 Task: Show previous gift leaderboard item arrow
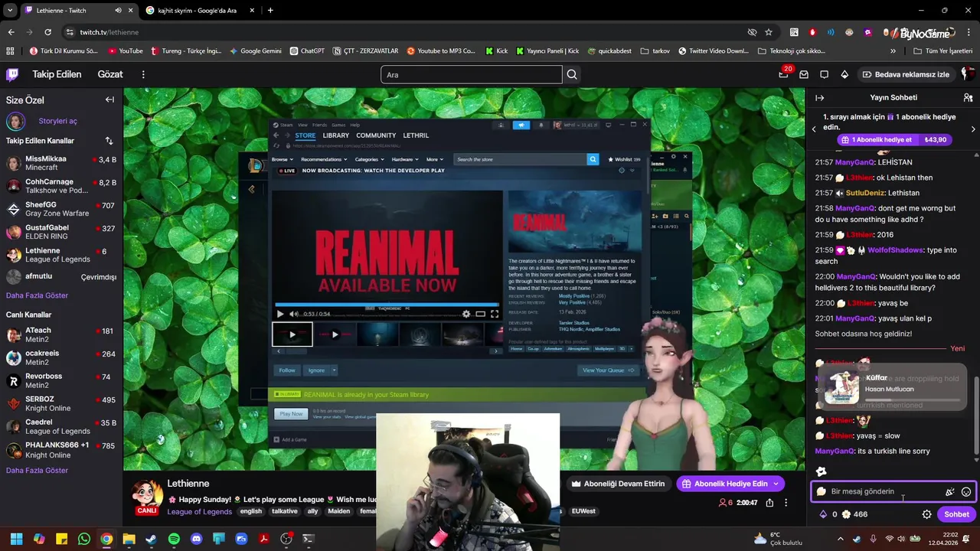pyautogui.click(x=814, y=129)
